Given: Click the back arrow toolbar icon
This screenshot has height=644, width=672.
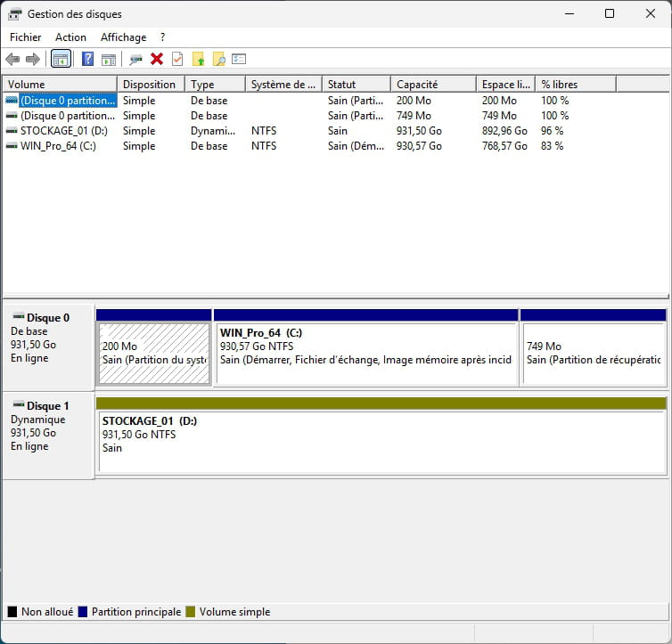Looking at the screenshot, I should coord(12,60).
